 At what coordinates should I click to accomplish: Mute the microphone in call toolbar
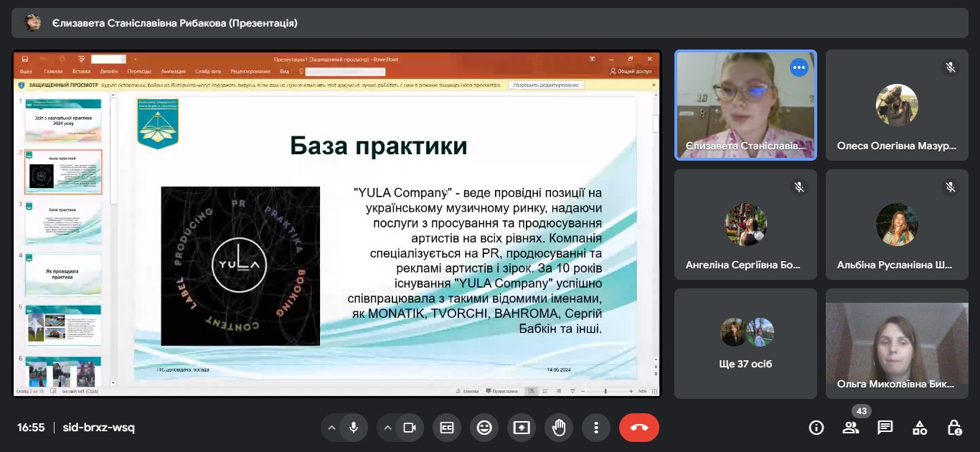353,428
